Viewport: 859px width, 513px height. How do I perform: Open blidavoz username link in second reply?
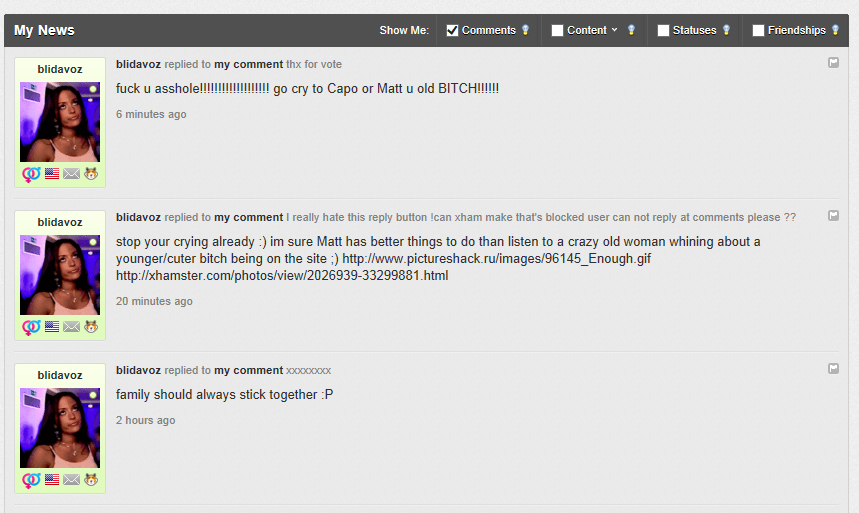(138, 217)
